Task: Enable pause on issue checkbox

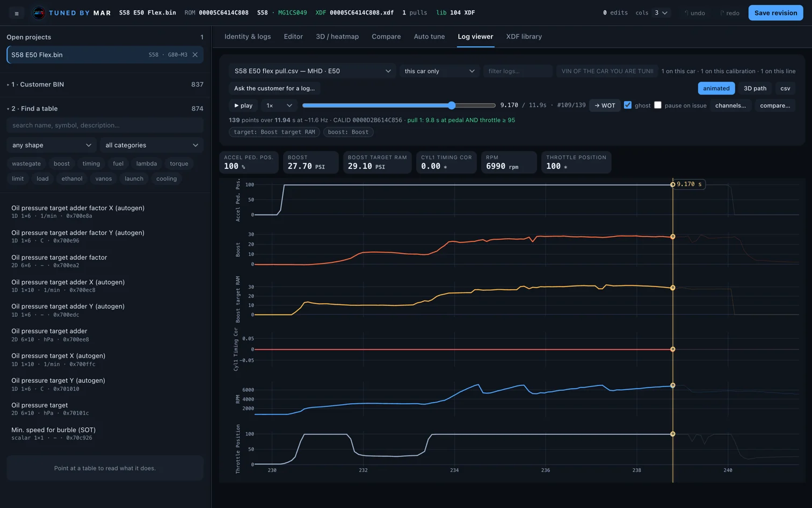Action: click(658, 105)
